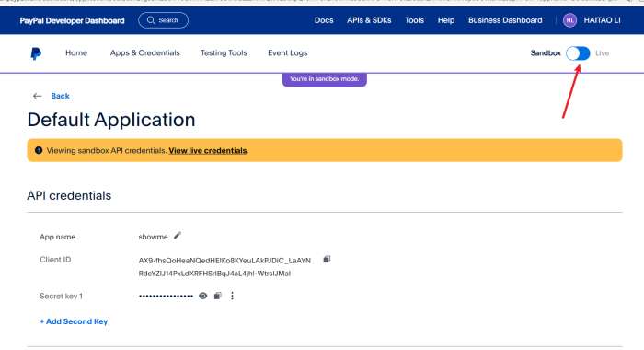
Task: Go to Business Dashboard
Action: pos(505,20)
